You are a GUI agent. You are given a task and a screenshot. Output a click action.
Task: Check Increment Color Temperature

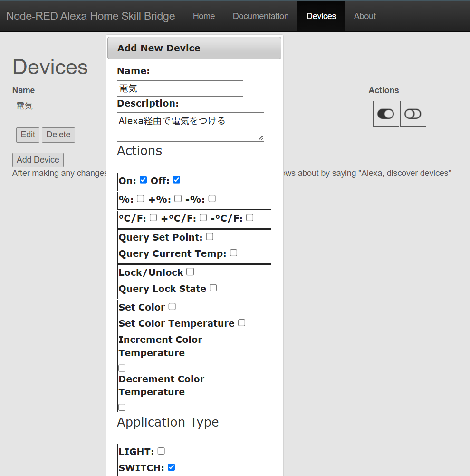[x=122, y=368]
